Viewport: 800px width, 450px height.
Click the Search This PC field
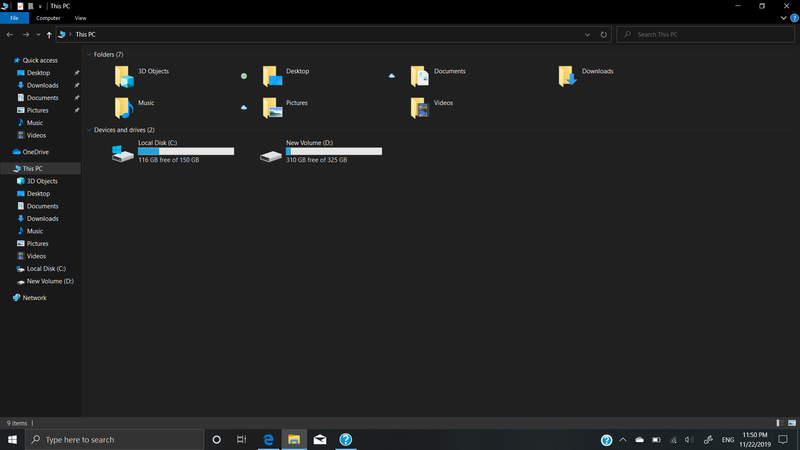(x=706, y=35)
